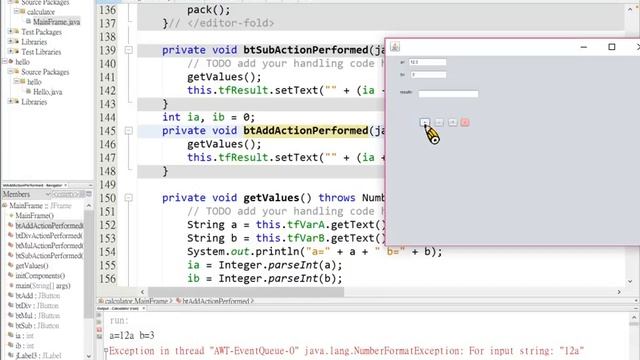Click the a input field in calculator window
Viewport: 640px width, 360px height.
pyautogui.click(x=427, y=62)
